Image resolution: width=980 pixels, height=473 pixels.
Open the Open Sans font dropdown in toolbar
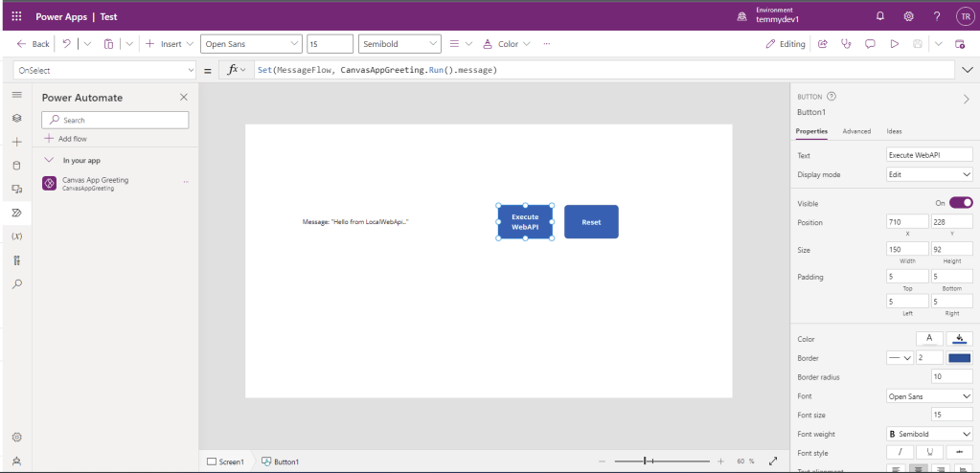251,44
